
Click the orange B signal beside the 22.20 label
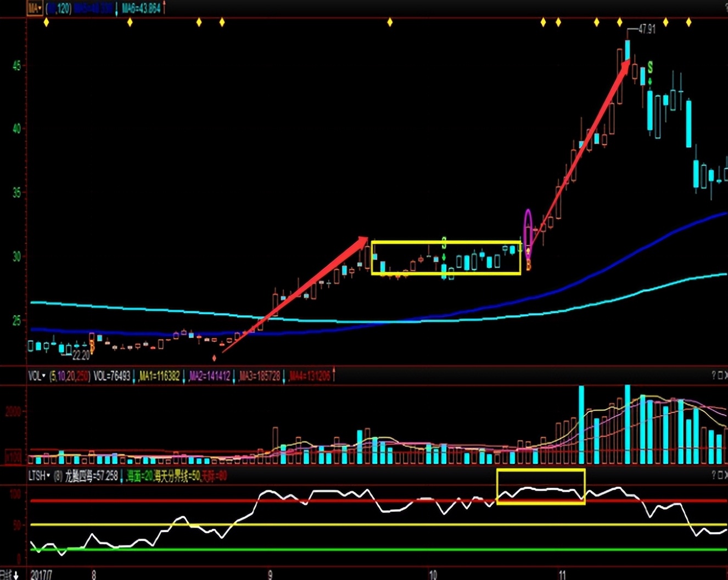click(x=92, y=347)
